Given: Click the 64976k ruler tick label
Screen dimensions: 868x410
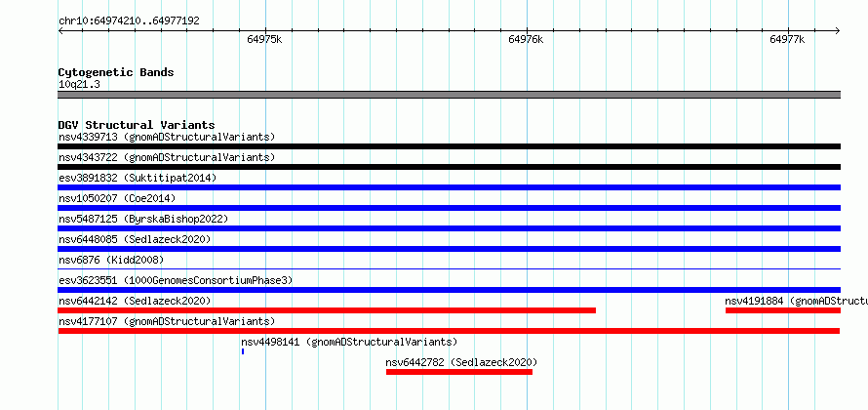Looking at the screenshot, I should [526, 39].
